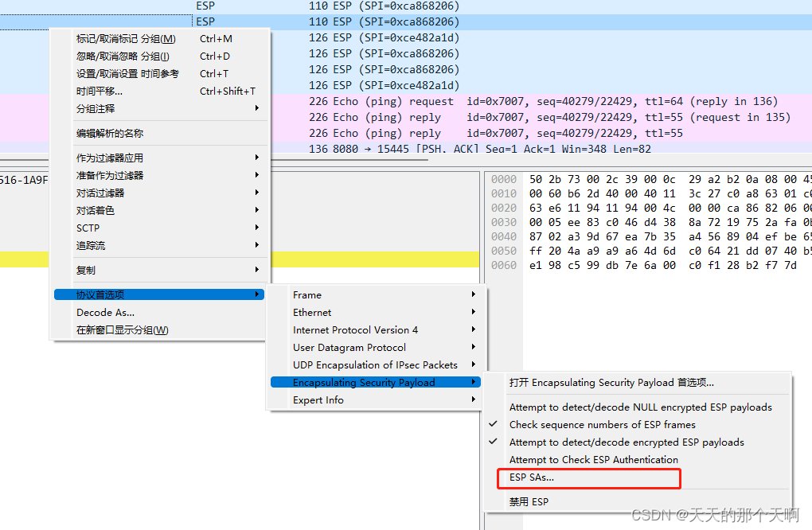Viewport: 812px width, 530px height.
Task: Open the 复制 submenu
Action: 86,271
